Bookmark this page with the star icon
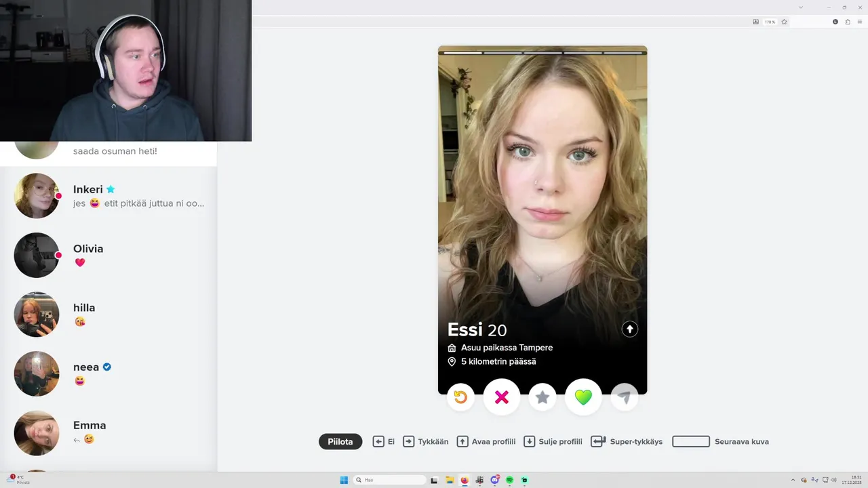868x488 pixels. point(785,22)
